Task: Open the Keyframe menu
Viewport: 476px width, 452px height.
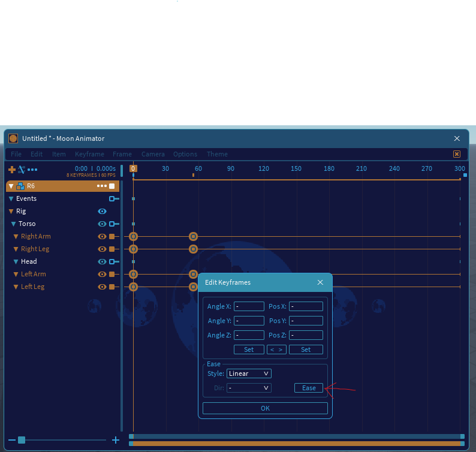Action: [89, 154]
